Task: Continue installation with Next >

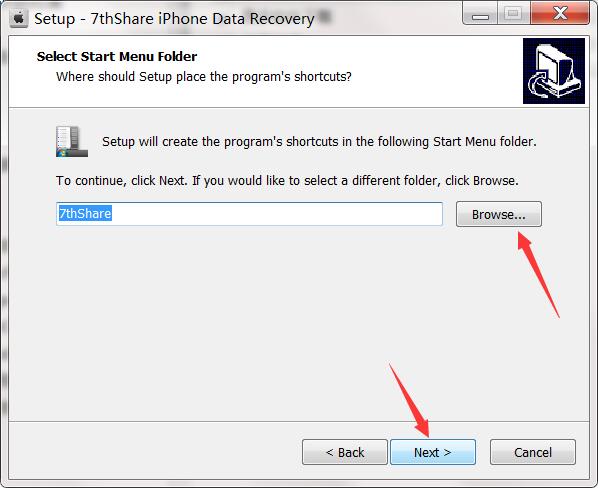Action: tap(433, 452)
